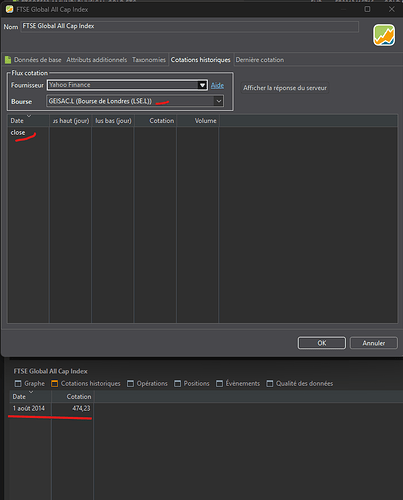The width and height of the screenshot is (403, 500).
Task: Open the Fournisseur Yahoo Finance dropdown
Action: [x=127, y=85]
